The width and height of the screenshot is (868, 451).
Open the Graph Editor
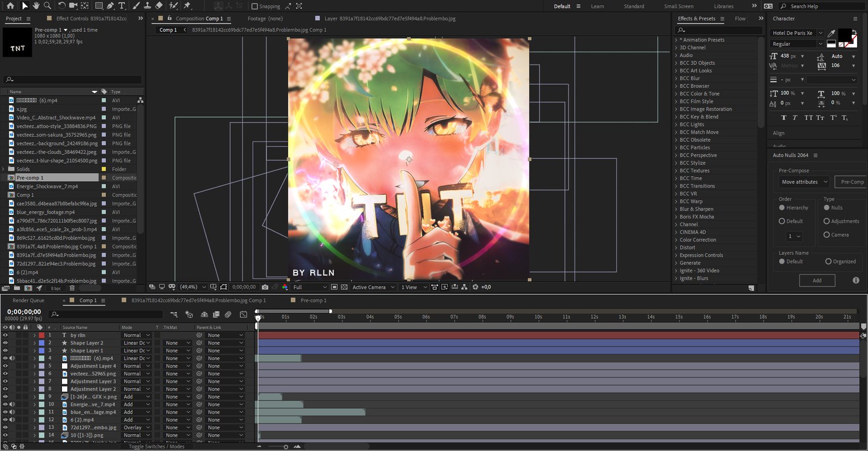coord(244,314)
